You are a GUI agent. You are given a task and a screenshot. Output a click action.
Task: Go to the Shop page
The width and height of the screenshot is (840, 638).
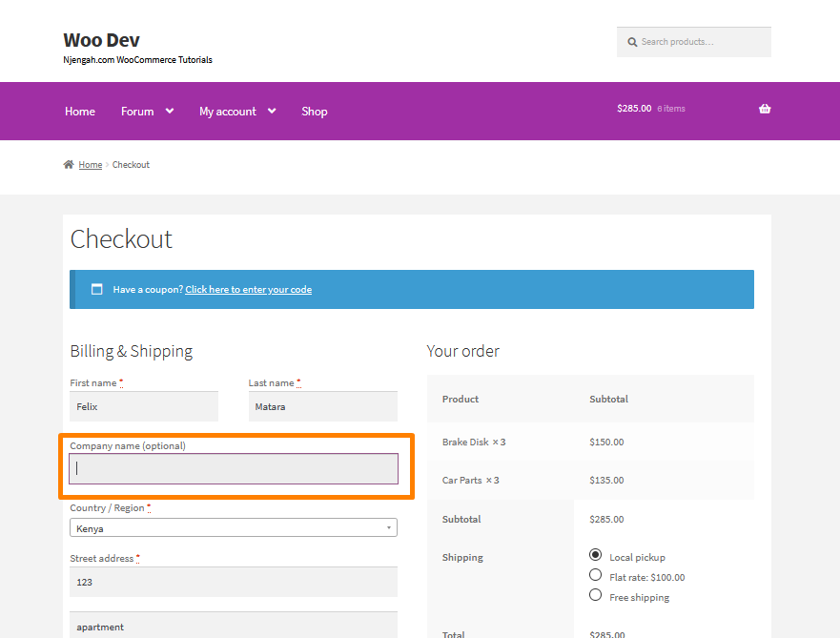pyautogui.click(x=315, y=112)
